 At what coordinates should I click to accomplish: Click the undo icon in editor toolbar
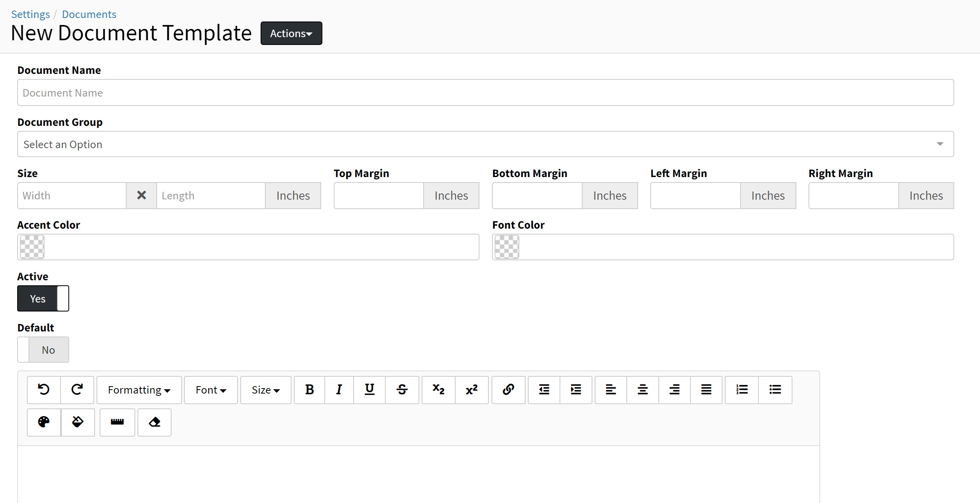point(44,390)
